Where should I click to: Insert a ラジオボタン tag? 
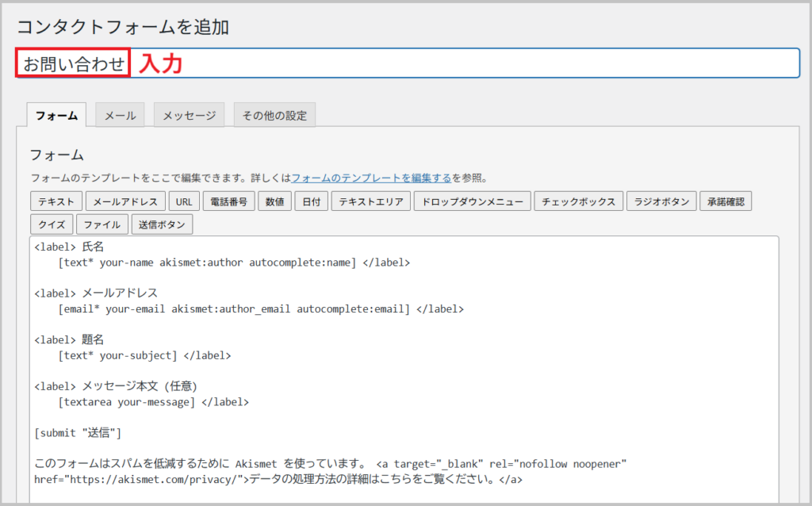pos(662,201)
